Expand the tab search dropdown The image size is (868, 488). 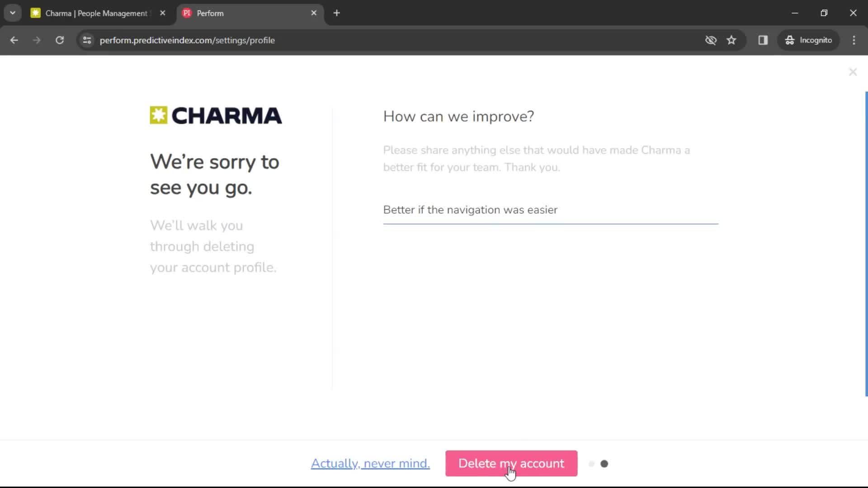click(x=13, y=13)
